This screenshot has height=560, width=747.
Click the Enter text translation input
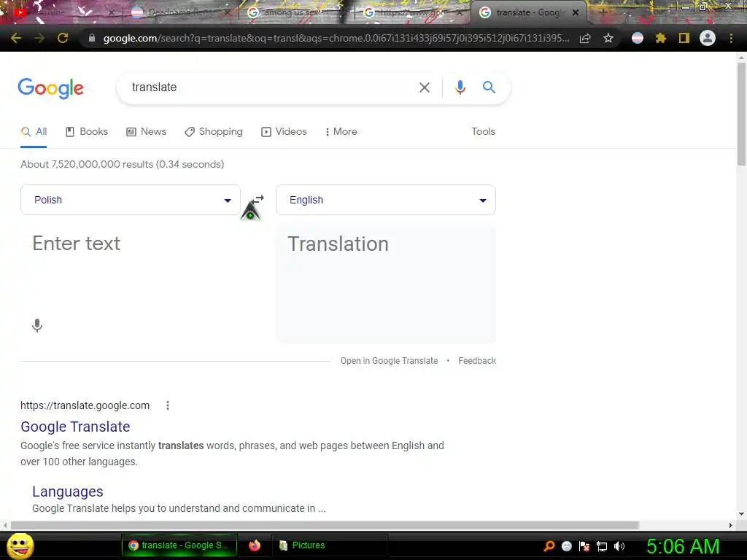point(130,271)
